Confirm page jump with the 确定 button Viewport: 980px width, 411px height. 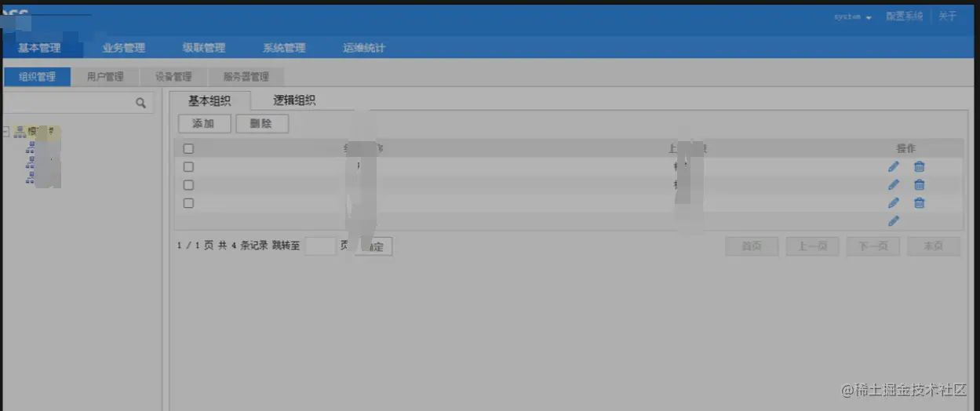click(x=374, y=246)
